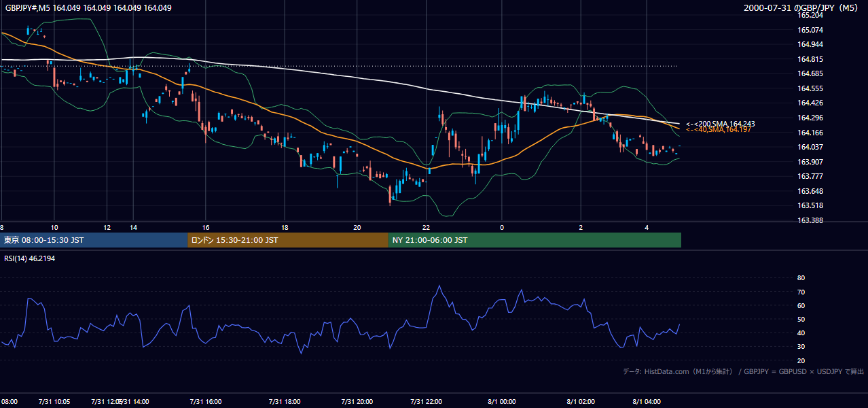
Task: Click the 163.777 price axis label
Action: [810, 176]
